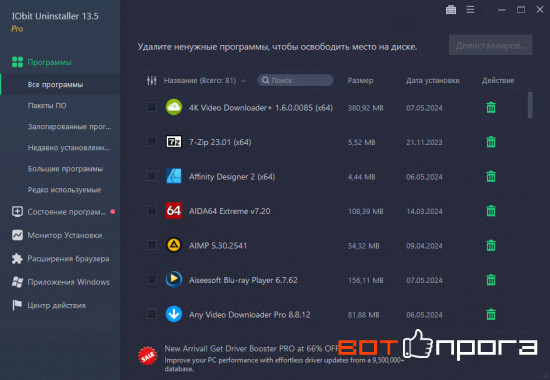Select Any Video Downloader Pro checkbox
The image size is (550, 380).
[152, 314]
